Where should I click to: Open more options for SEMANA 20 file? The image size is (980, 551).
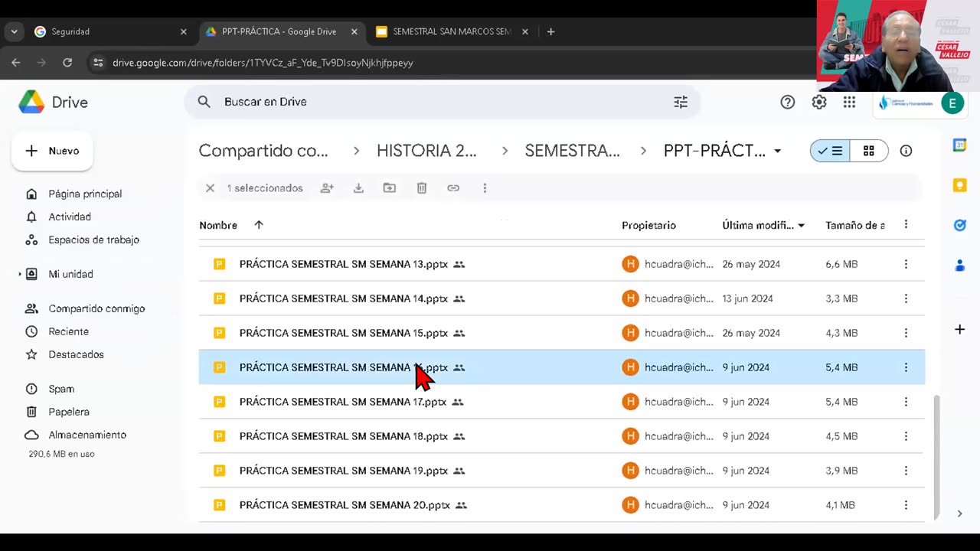906,505
